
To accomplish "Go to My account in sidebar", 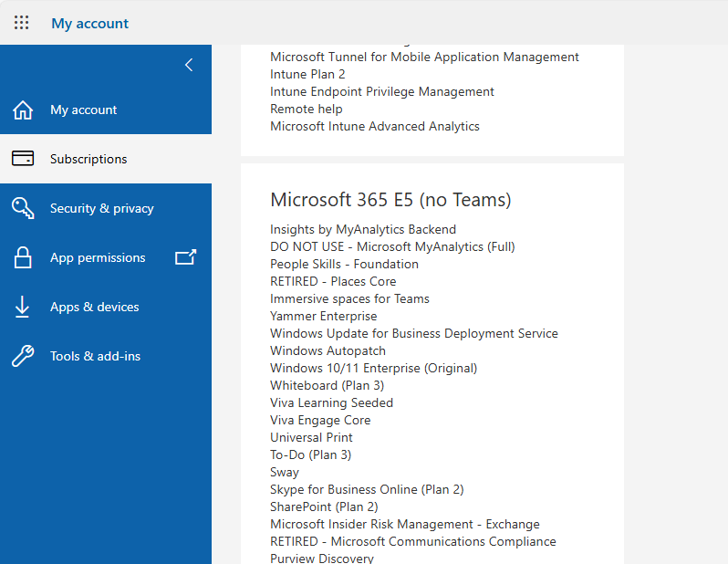I will point(106,110).
